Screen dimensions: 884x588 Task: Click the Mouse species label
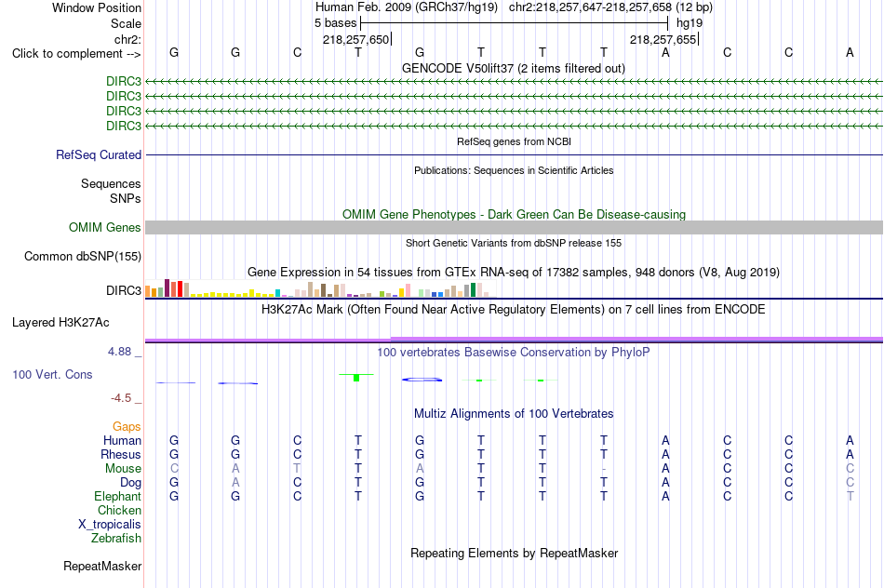(x=123, y=469)
